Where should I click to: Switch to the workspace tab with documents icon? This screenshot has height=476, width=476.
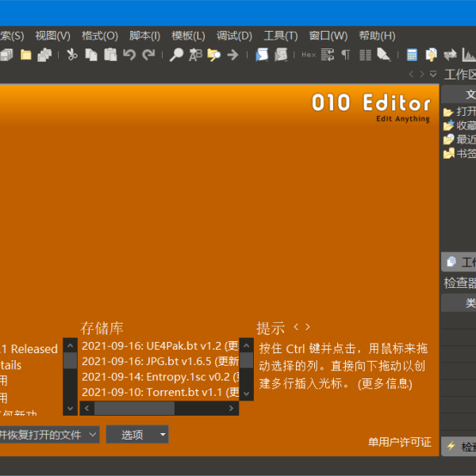[459, 262]
